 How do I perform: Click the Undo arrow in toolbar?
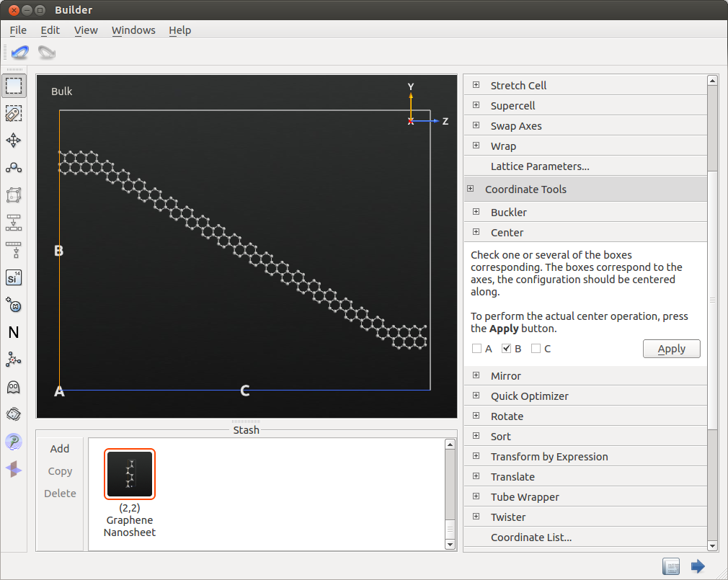click(x=20, y=52)
